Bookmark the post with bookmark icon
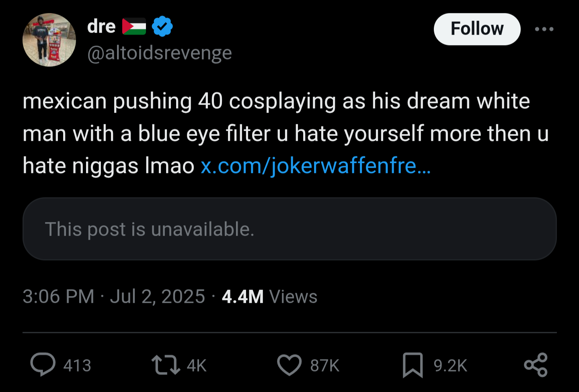The image size is (579, 392). [413, 365]
